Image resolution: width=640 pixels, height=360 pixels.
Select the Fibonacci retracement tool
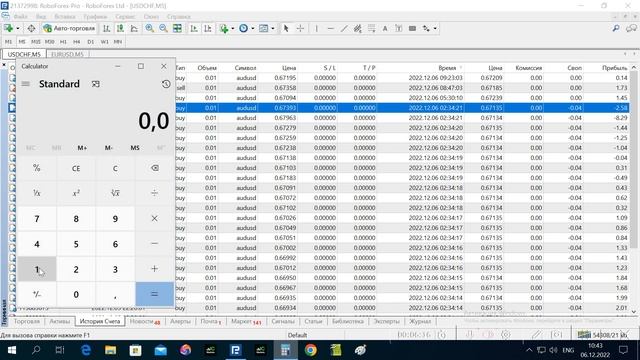[x=371, y=28]
